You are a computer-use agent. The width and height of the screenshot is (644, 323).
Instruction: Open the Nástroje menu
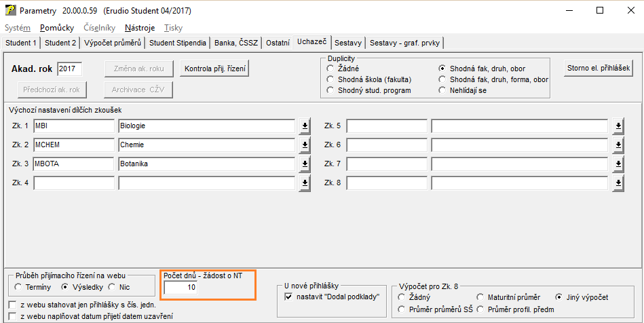coord(140,28)
